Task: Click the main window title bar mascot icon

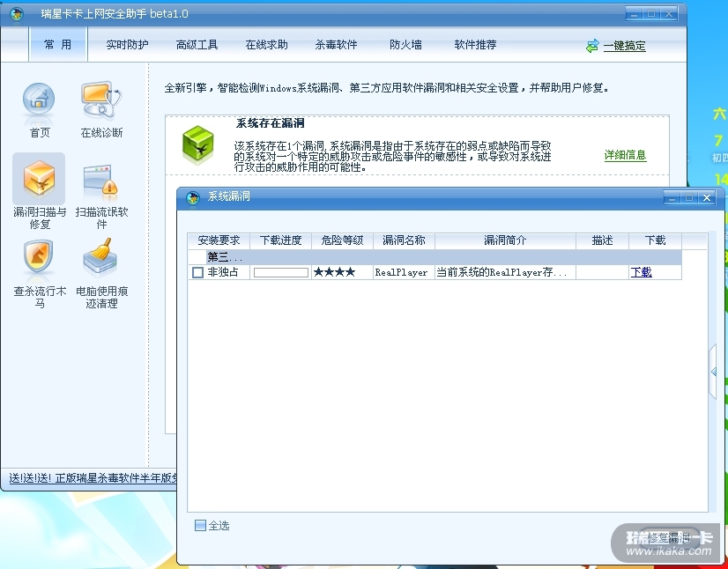Action: (x=17, y=14)
